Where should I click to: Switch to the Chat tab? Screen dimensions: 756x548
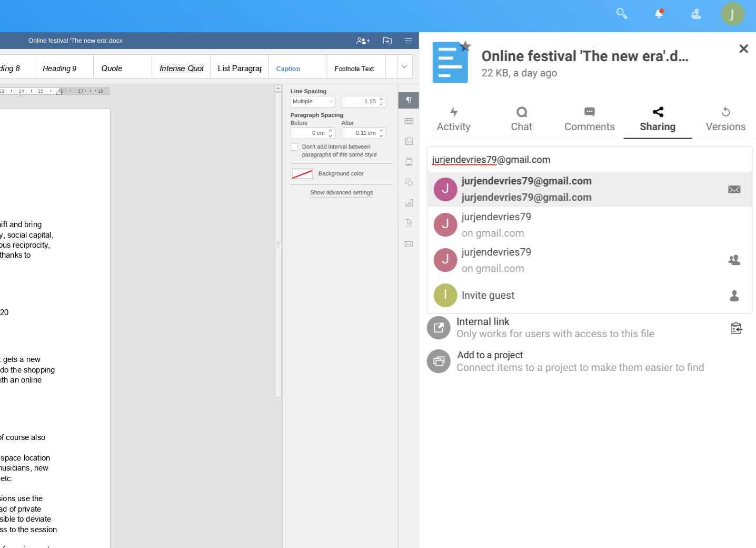[522, 120]
